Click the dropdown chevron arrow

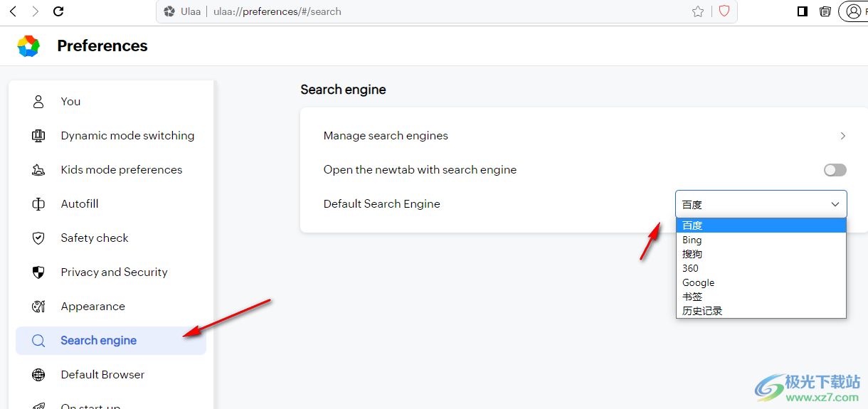(835, 204)
